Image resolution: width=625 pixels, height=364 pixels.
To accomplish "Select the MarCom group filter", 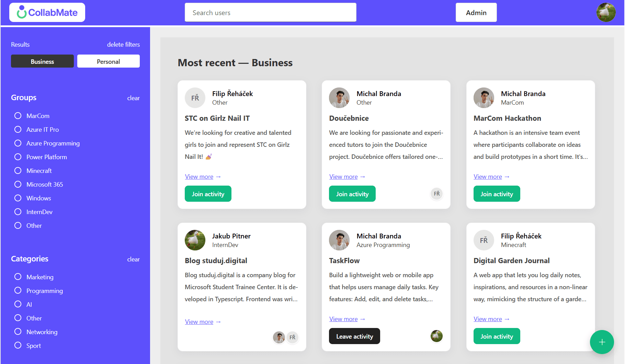I will [18, 116].
